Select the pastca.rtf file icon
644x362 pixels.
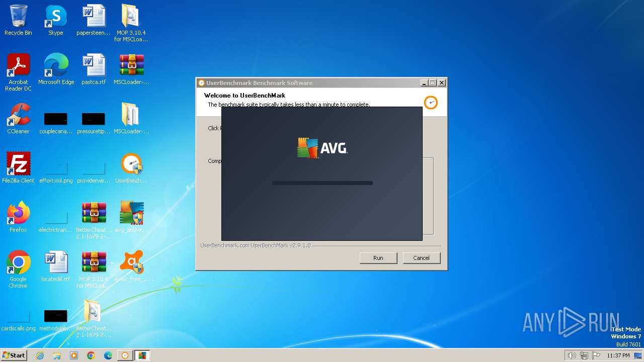(94, 69)
